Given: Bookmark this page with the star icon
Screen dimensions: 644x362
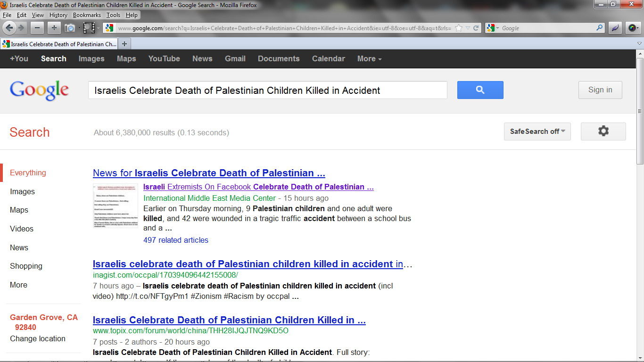Looking at the screenshot, I should [458, 28].
